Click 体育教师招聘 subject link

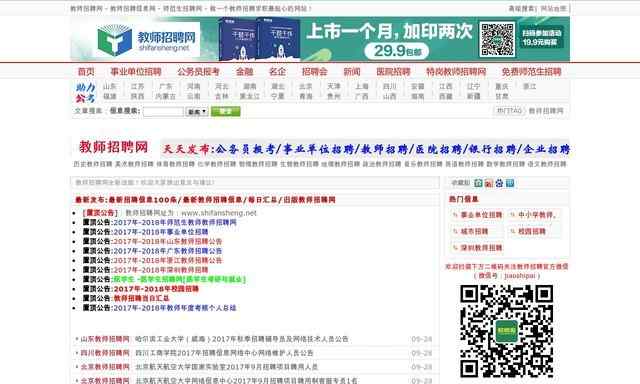(x=175, y=164)
